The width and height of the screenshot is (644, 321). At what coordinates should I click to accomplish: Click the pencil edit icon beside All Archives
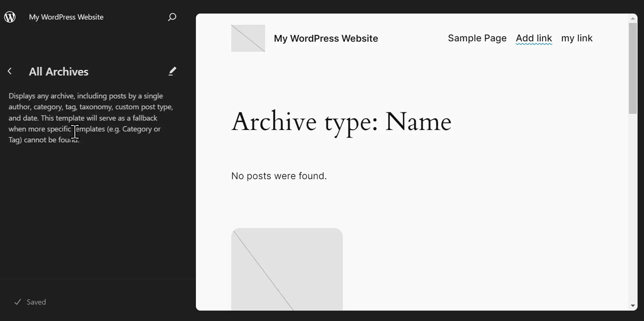click(x=172, y=71)
